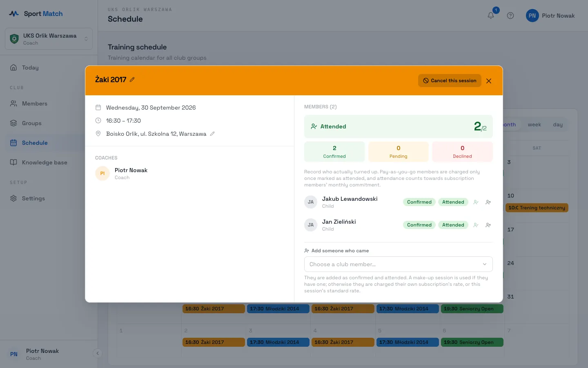Expand the UKS Orlik Warszawa club switcher
This screenshot has height=368, width=588.
pyautogui.click(x=49, y=39)
